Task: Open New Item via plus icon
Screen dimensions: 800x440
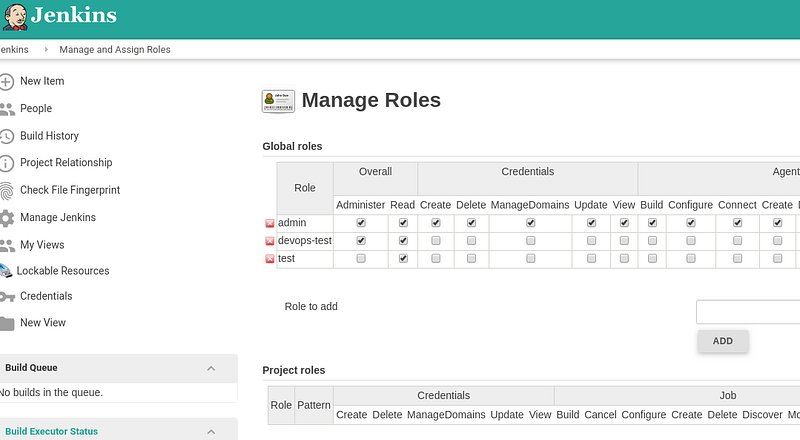Action: [x=6, y=82]
